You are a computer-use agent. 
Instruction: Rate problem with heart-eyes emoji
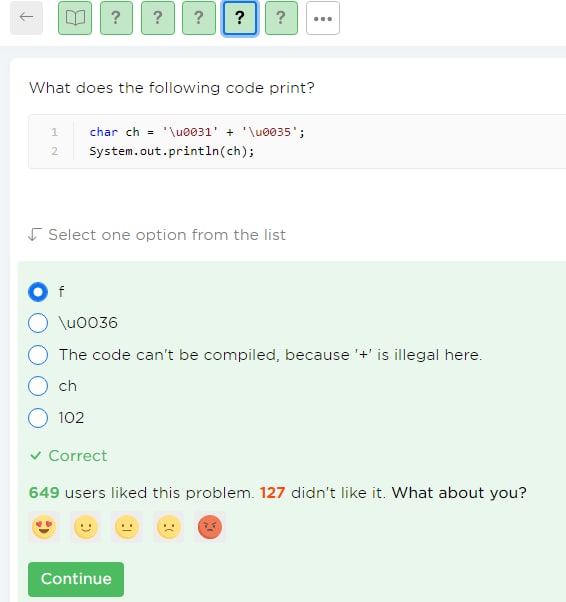pyautogui.click(x=44, y=527)
